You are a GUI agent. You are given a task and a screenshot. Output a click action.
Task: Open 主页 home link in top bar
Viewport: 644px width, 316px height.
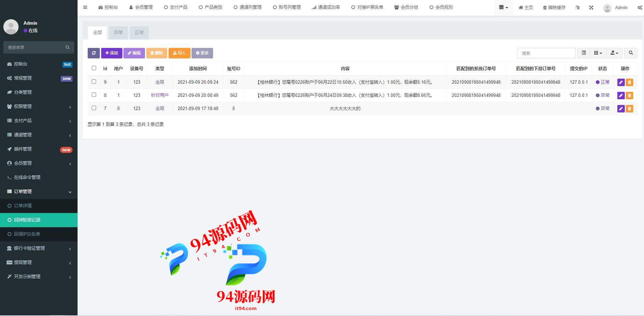526,7
